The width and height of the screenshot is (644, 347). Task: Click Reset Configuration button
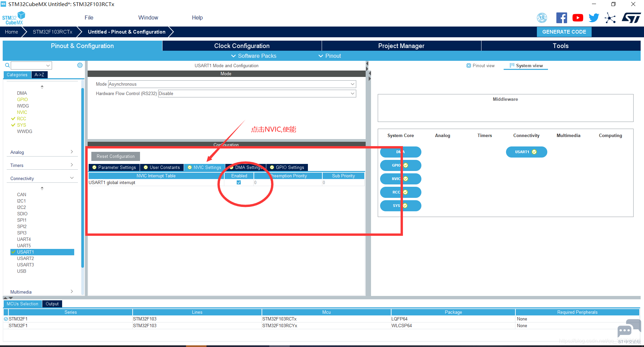(x=116, y=156)
